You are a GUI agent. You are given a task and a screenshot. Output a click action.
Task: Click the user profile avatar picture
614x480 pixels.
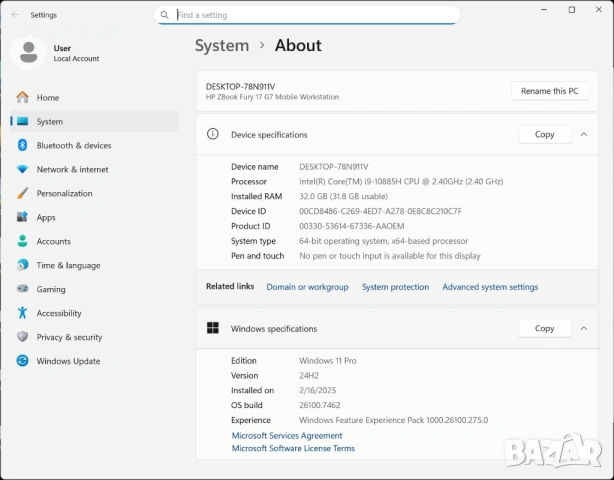pos(29,53)
